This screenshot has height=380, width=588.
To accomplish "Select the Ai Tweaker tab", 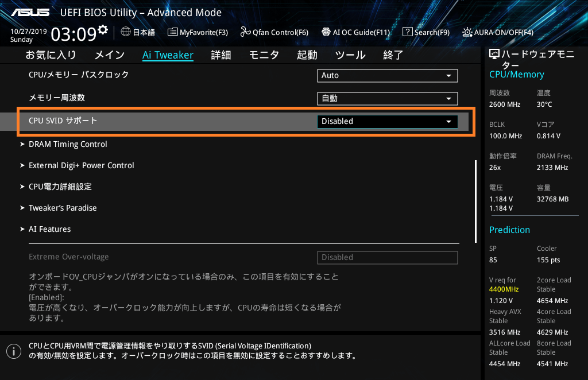I will (168, 55).
